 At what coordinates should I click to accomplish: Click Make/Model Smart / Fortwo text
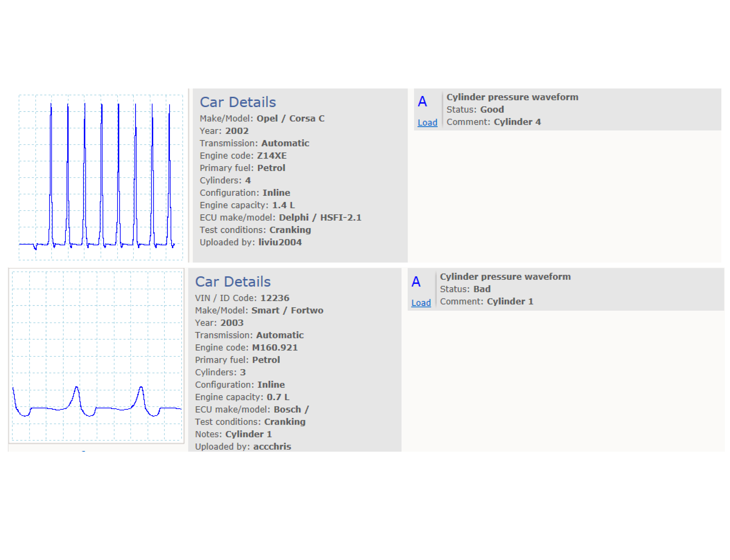click(259, 310)
